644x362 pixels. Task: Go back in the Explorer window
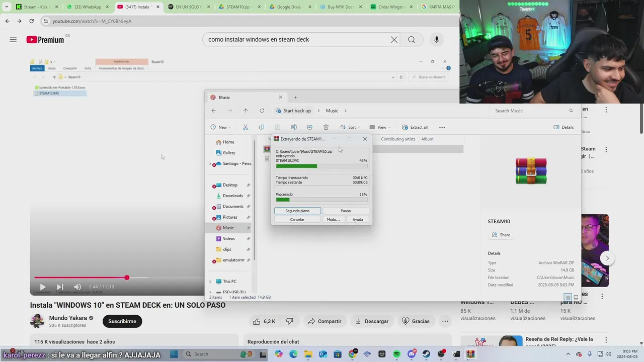point(213,111)
